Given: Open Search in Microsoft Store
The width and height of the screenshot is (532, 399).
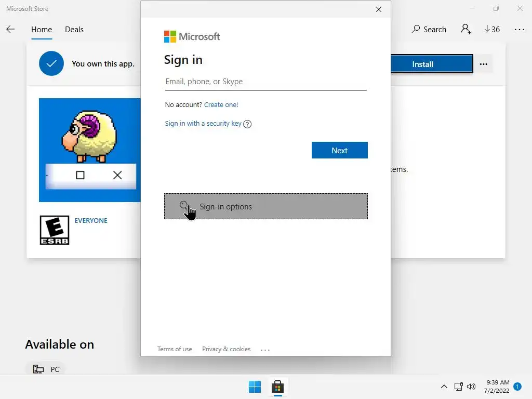Looking at the screenshot, I should tap(429, 30).
